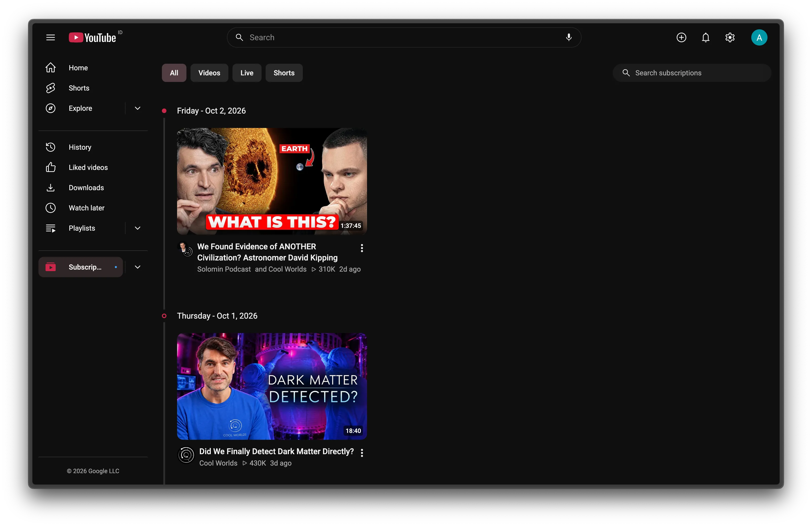Click Cool Worlds channel avatar under Dark Matter video

coord(186,455)
